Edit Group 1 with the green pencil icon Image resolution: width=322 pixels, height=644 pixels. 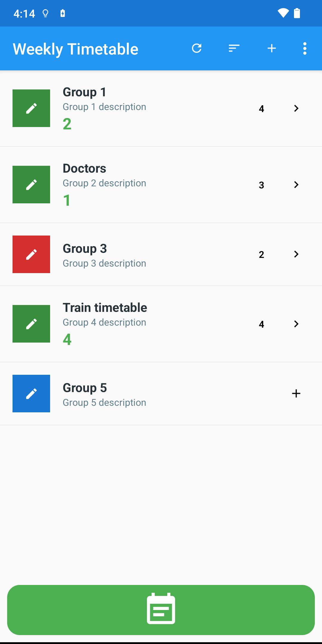tap(31, 108)
